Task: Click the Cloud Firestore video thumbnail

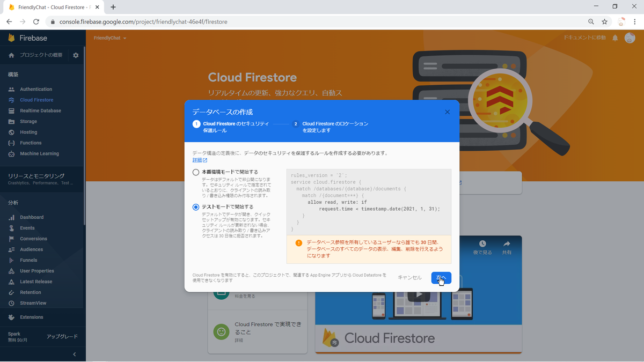Action: click(419, 294)
